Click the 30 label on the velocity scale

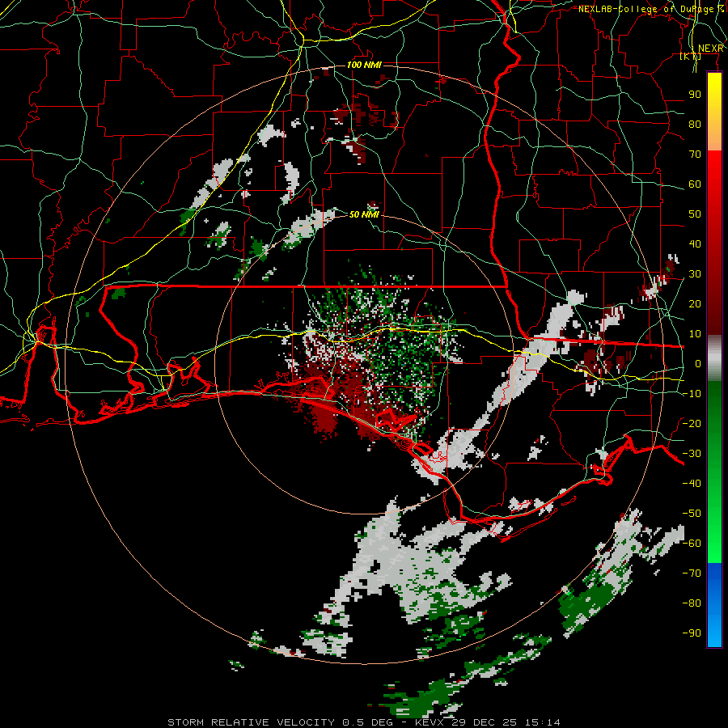695,274
